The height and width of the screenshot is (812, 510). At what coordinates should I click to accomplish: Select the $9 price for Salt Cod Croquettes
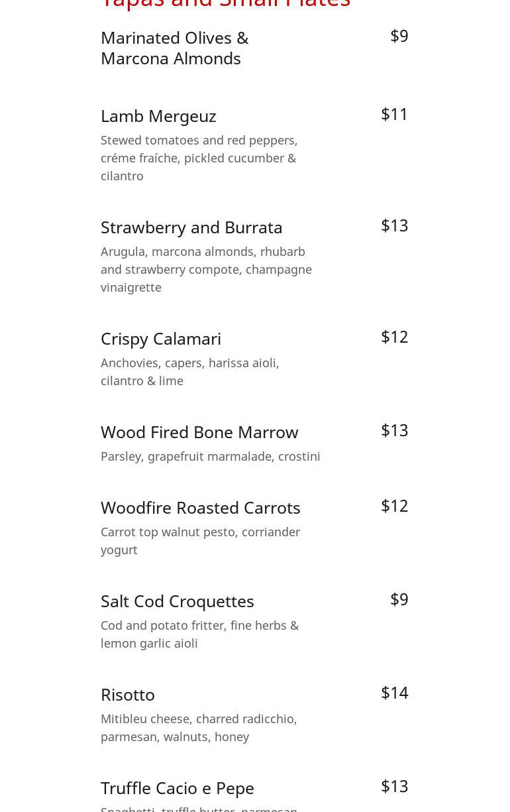399,599
